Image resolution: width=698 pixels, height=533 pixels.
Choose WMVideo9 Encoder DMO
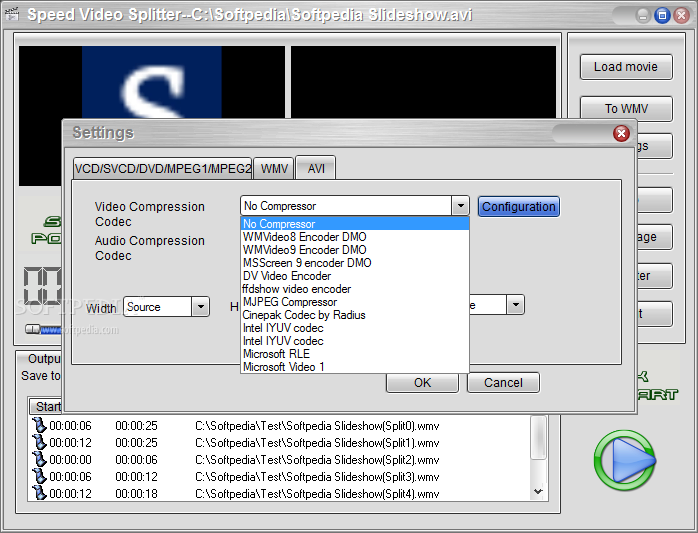(x=355, y=250)
